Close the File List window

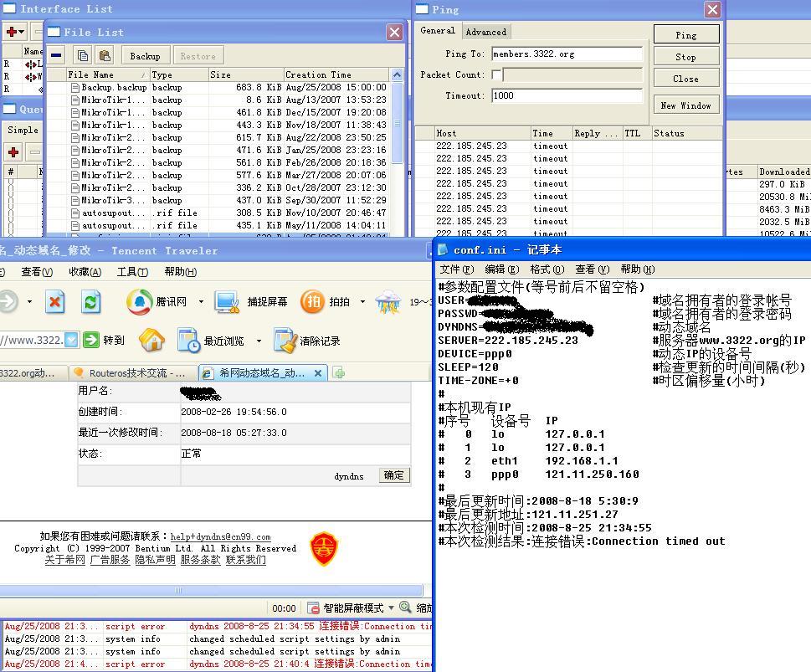395,32
